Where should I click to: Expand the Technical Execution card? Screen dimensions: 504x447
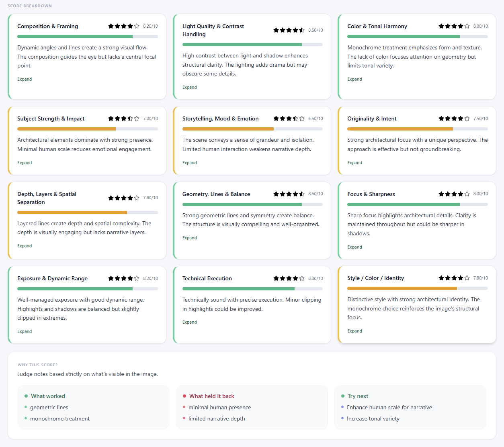point(190,322)
